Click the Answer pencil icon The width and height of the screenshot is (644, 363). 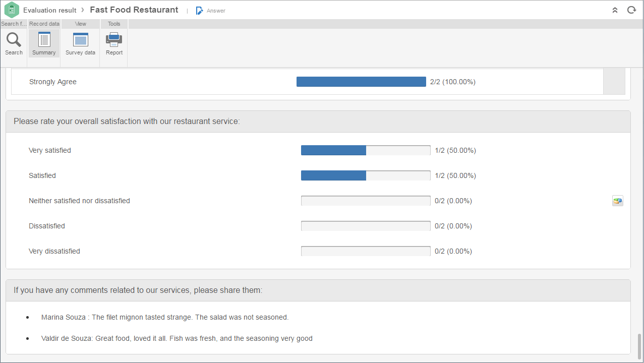point(200,11)
